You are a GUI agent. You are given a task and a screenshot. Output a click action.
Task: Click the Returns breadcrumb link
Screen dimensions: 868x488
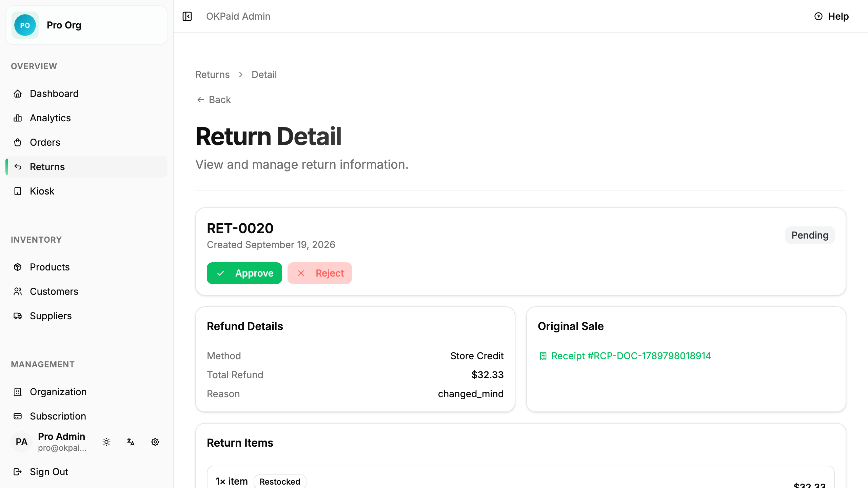click(212, 75)
